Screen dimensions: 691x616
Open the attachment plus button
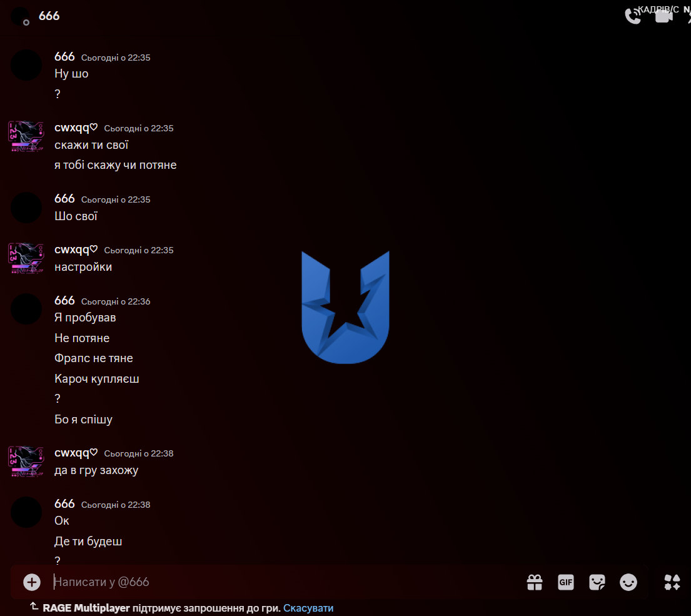(32, 582)
